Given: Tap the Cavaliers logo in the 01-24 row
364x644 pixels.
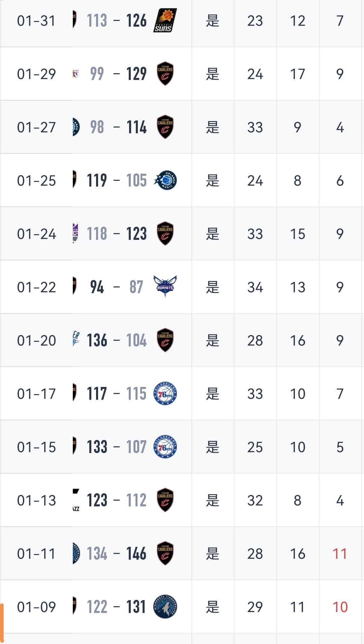Looking at the screenshot, I should 165,234.
